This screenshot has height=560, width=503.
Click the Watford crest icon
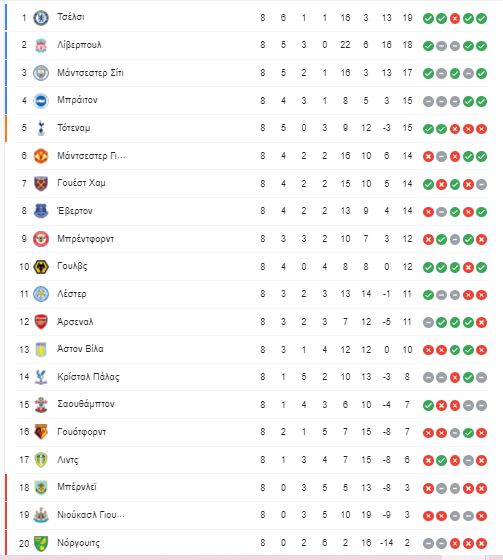coord(41,432)
